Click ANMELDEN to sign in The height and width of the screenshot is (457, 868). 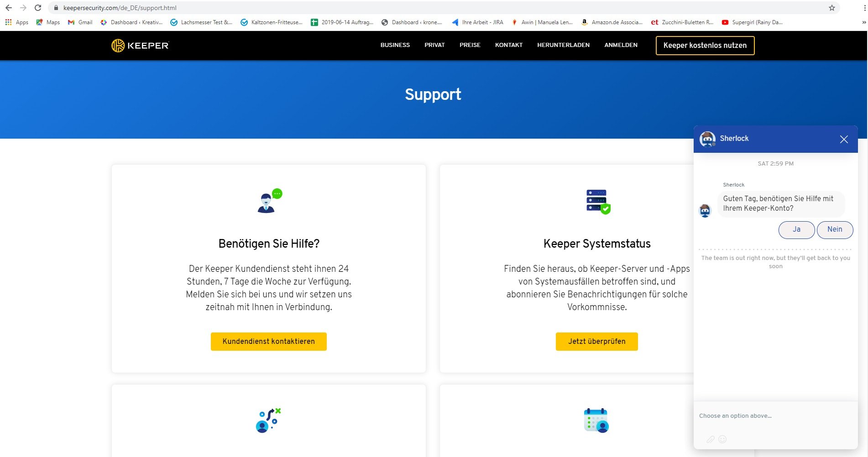coord(621,45)
